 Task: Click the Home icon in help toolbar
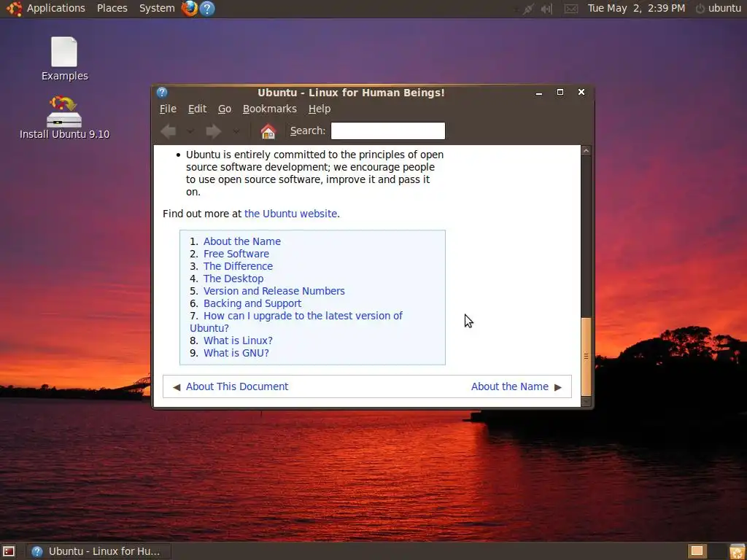tap(268, 131)
